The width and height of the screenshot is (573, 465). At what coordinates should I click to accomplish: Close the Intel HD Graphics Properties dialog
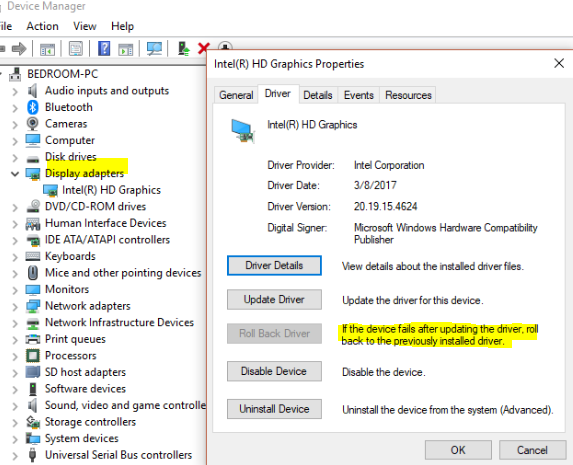click(559, 63)
